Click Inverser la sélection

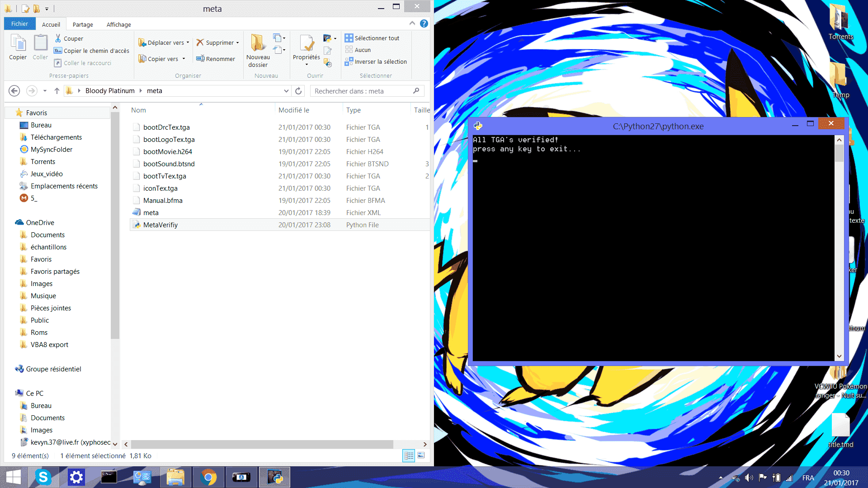click(376, 61)
